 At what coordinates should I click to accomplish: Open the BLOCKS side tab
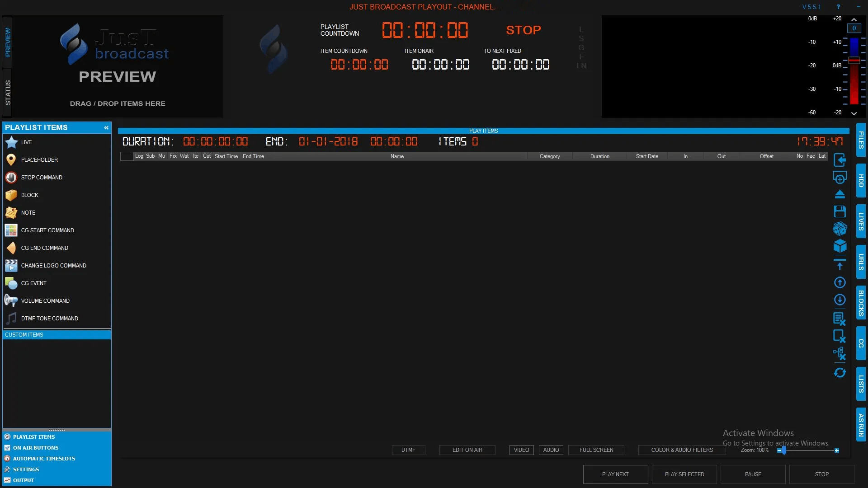tap(861, 302)
